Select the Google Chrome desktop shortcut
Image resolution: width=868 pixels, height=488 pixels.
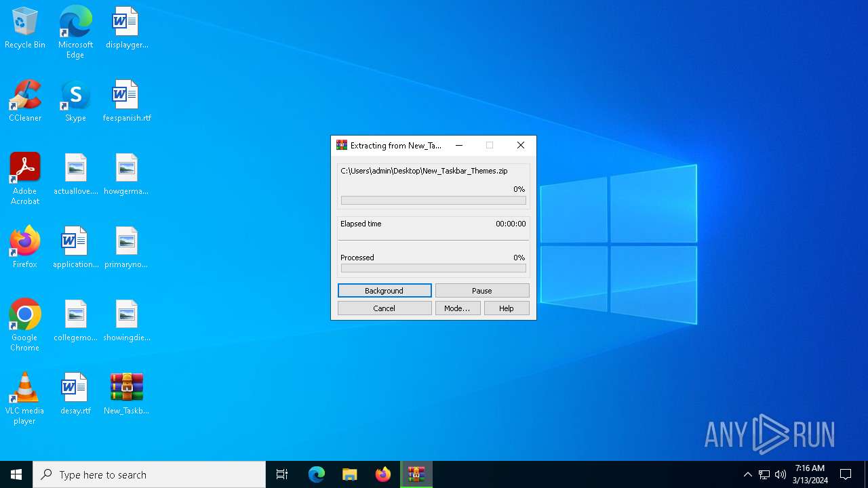[x=25, y=325]
